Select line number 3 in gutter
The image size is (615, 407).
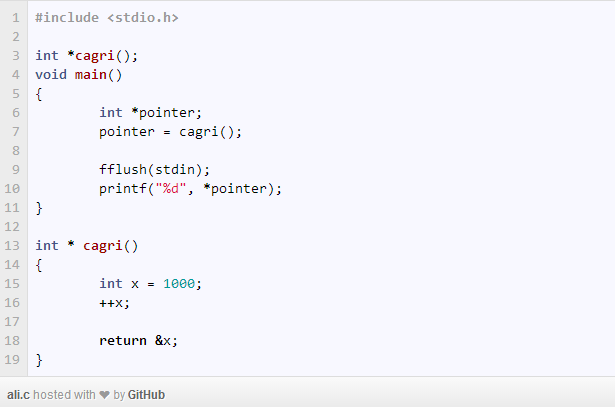click(x=16, y=56)
